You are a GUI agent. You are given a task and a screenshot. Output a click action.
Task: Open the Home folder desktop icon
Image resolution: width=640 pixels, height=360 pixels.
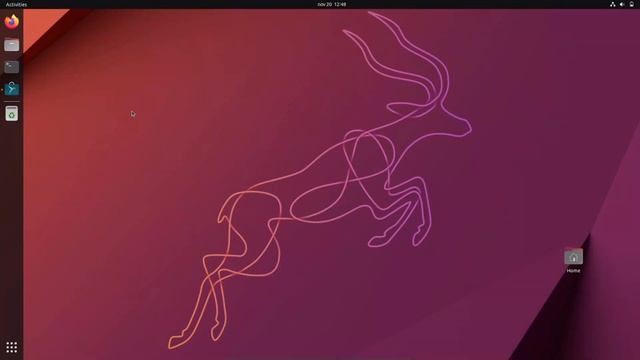tap(573, 257)
